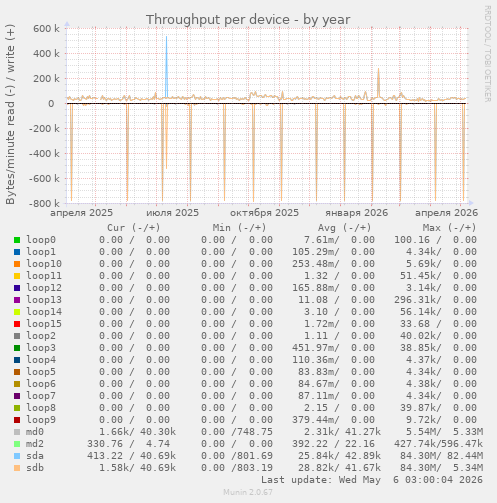Screen dimensions: 497x503
Task: Click the 'loop4' legend label
Action: [41, 360]
